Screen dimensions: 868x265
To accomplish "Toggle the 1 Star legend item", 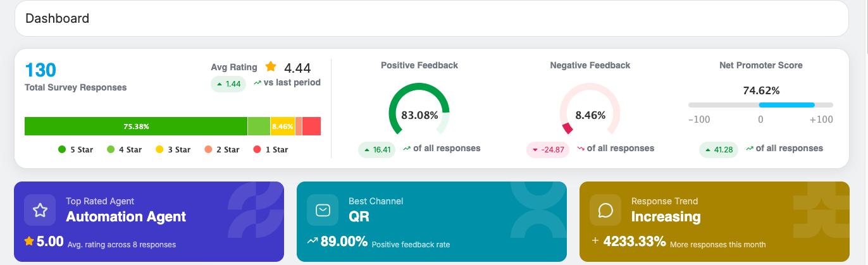I will point(270,150).
